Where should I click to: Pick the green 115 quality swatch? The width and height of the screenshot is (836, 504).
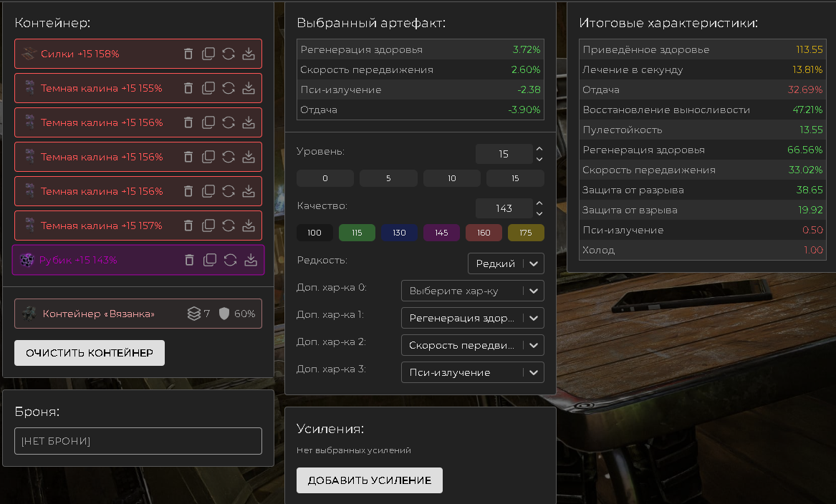click(x=357, y=233)
